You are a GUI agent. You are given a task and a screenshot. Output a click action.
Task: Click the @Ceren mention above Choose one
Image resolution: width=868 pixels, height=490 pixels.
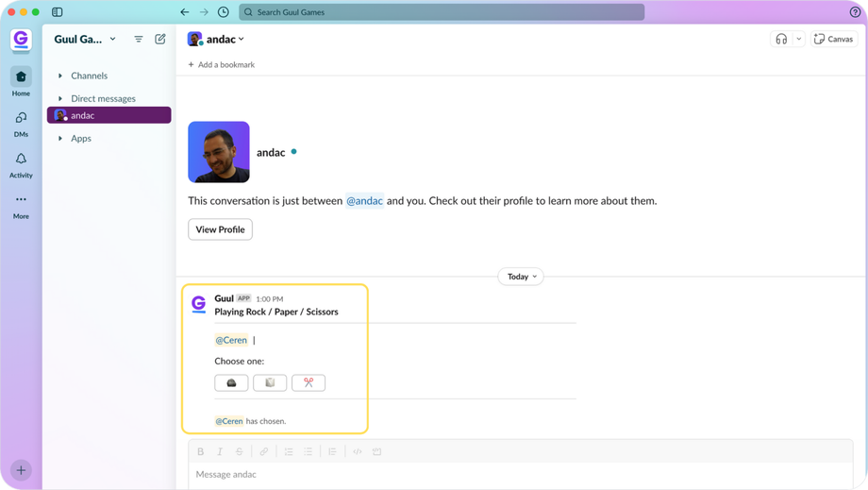[x=231, y=340]
